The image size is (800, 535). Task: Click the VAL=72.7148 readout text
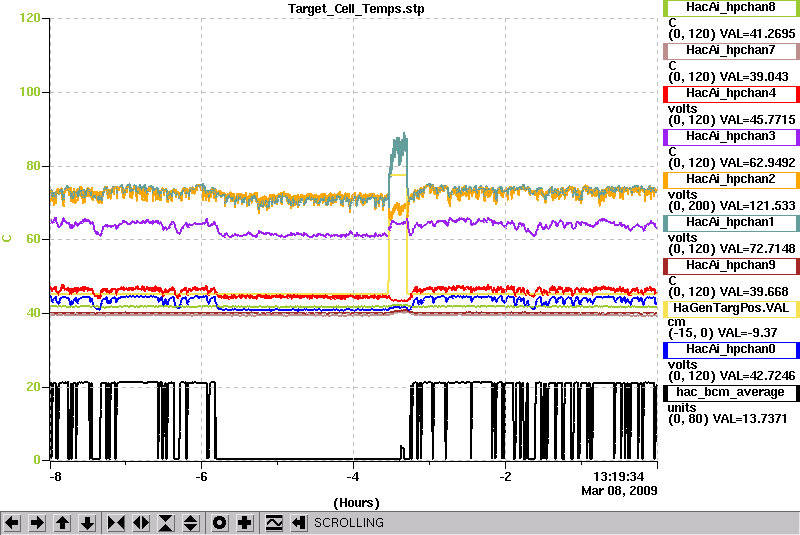click(x=757, y=249)
